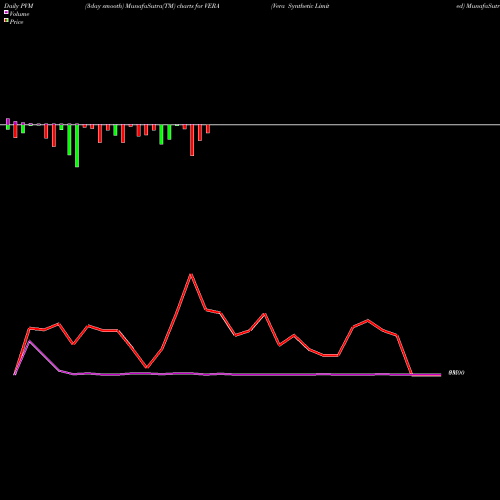
Task: Click the magenta line's early peak
Action: point(29,341)
